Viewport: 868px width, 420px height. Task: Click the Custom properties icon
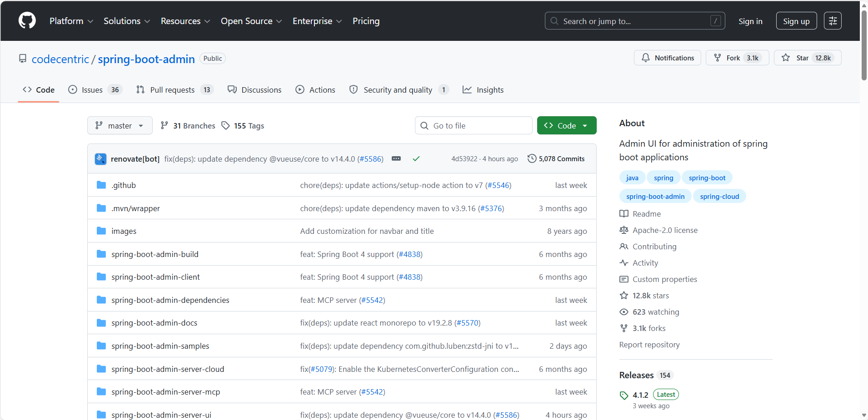click(x=624, y=279)
